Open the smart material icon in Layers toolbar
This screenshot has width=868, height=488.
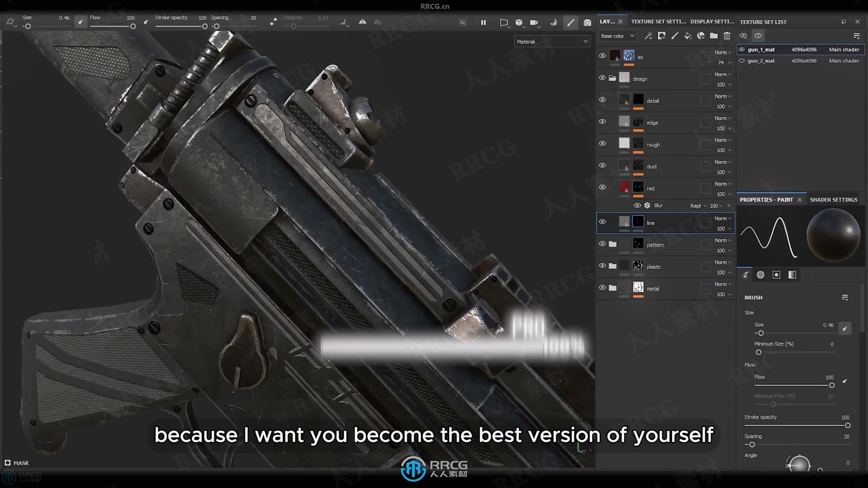(x=701, y=36)
